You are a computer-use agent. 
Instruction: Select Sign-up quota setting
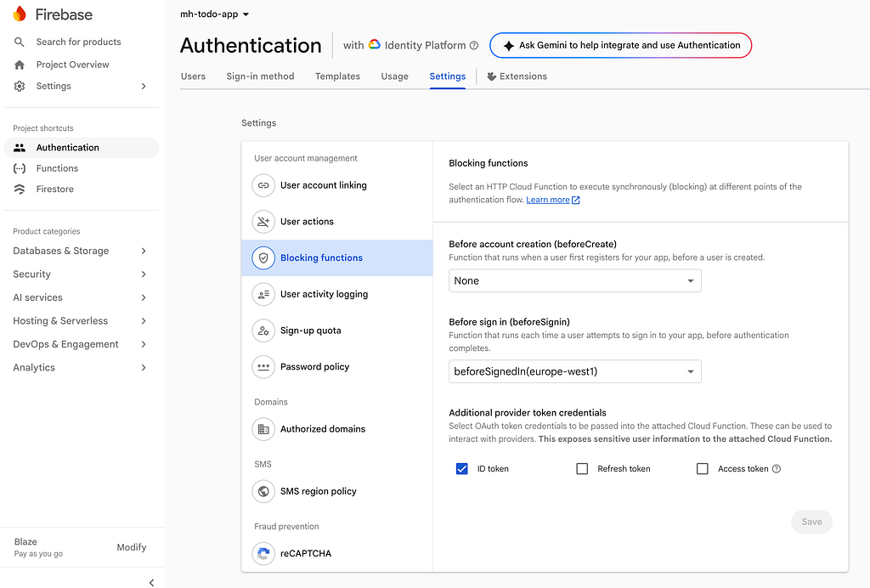(x=336, y=331)
